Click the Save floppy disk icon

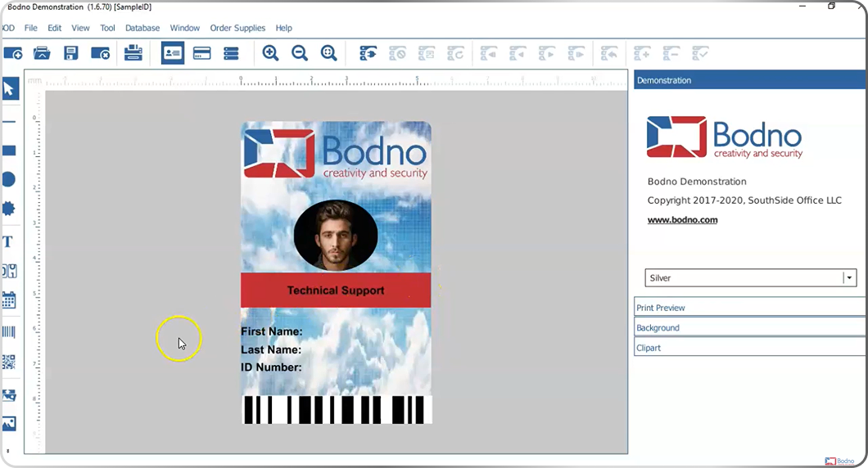tap(71, 53)
